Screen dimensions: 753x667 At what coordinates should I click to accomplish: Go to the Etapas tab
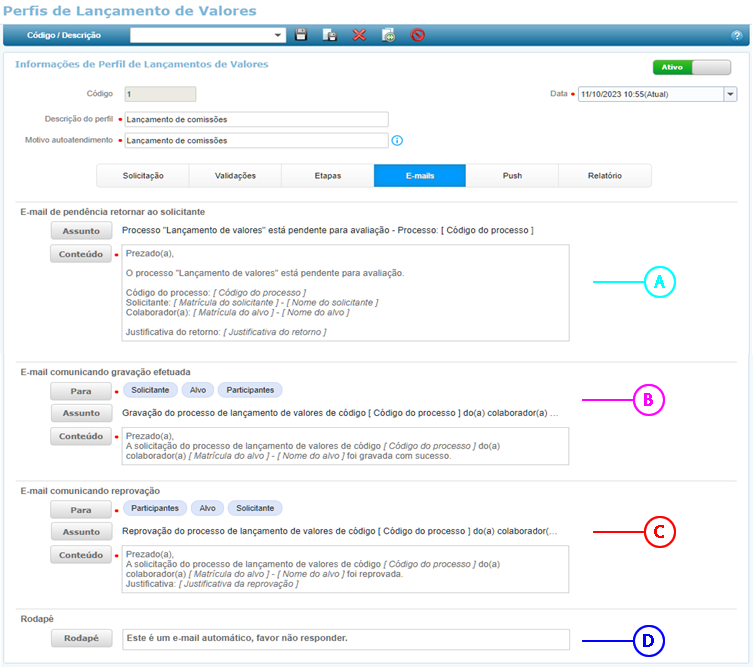[x=328, y=175]
